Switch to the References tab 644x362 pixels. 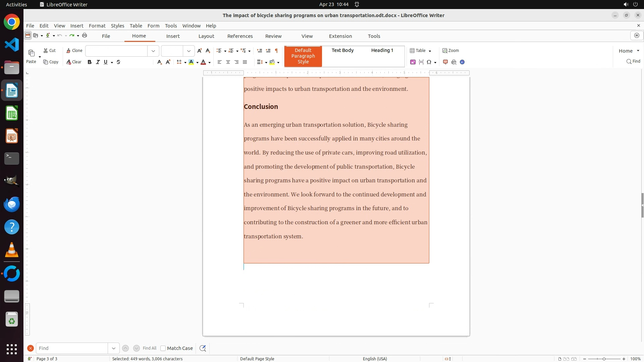coord(240,36)
